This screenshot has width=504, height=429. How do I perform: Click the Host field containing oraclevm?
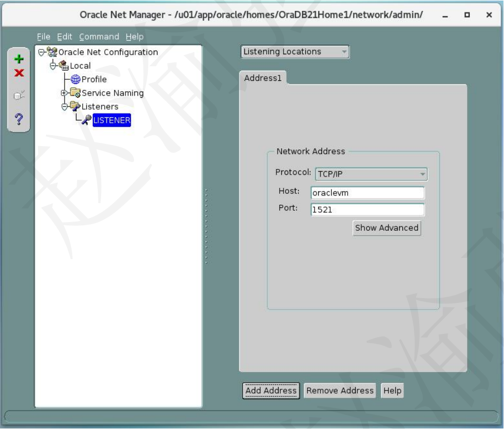pos(367,193)
